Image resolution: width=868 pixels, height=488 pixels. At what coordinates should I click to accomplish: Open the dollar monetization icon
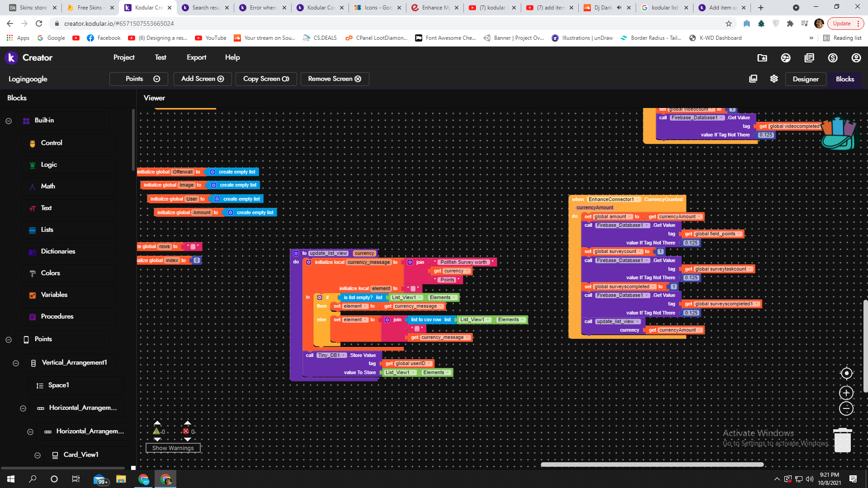tap(833, 58)
